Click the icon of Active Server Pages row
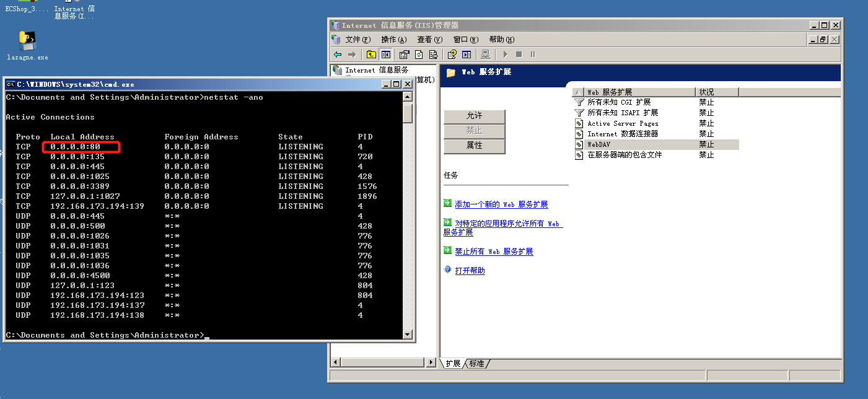 [579, 123]
